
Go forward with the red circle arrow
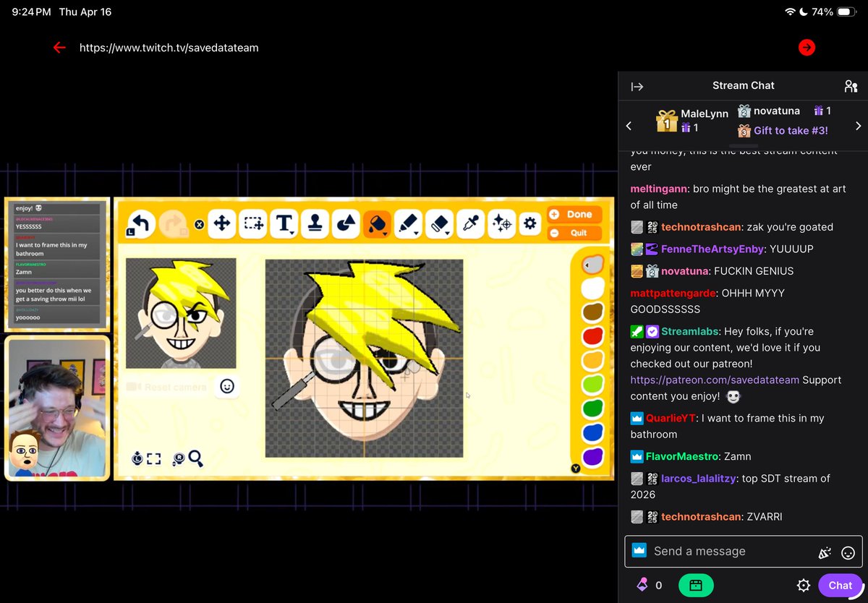[807, 48]
